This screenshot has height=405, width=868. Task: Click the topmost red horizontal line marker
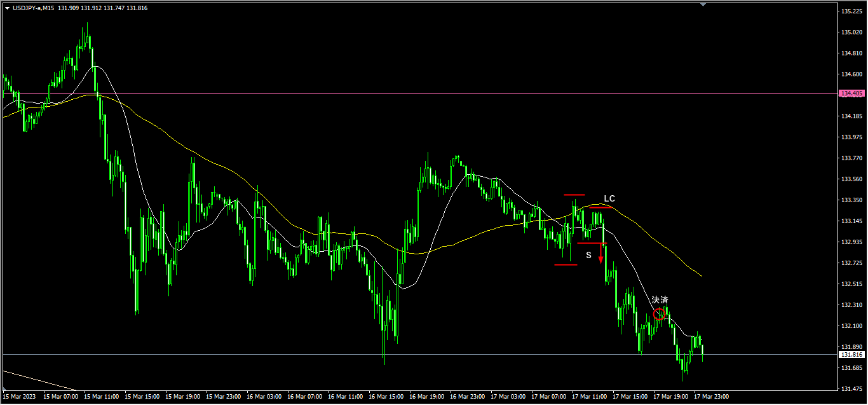coord(574,195)
